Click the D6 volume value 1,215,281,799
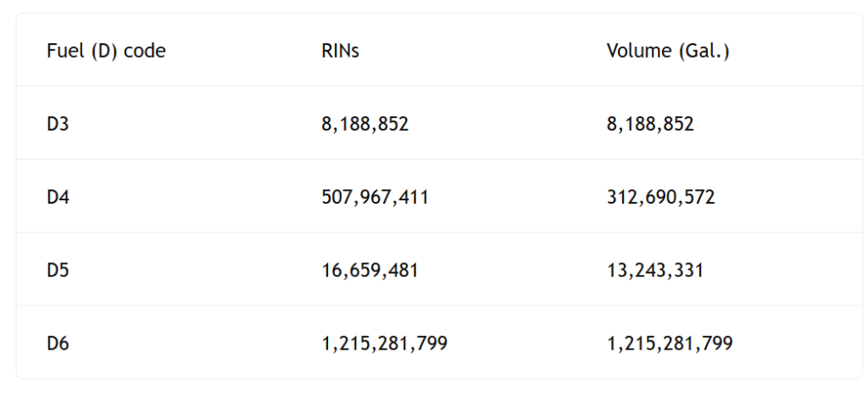Viewport: 868px width, 409px height. (x=670, y=344)
